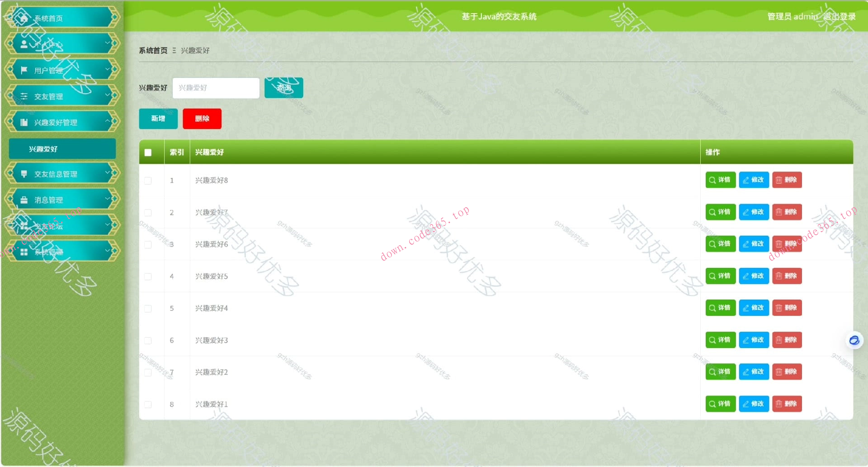View 详情 for row 兴趣爱好7
The height and width of the screenshot is (467, 868).
721,212
